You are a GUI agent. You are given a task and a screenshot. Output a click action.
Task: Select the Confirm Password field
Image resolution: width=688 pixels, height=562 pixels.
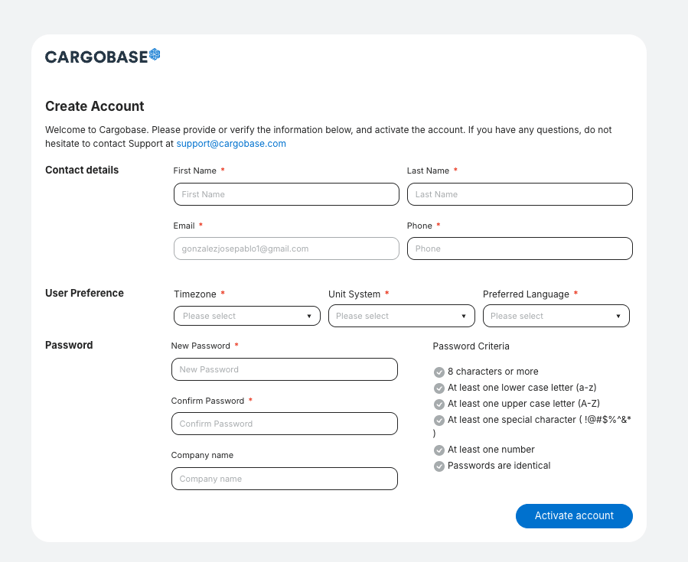tap(284, 424)
